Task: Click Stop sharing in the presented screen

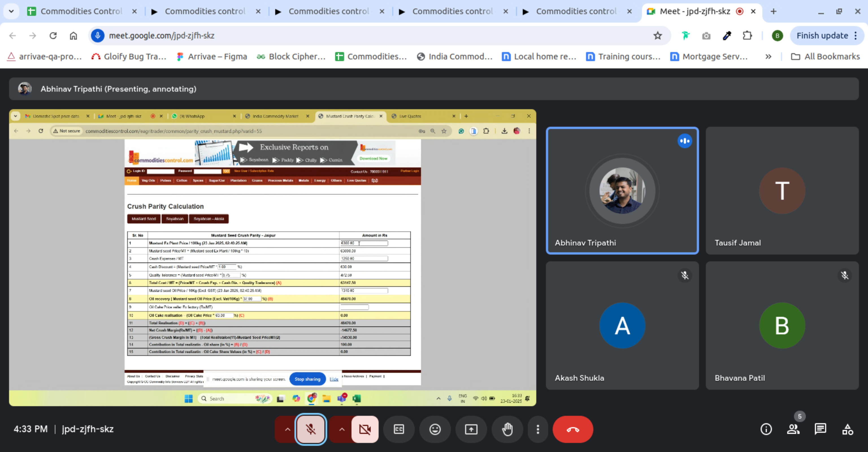Action: point(307,379)
